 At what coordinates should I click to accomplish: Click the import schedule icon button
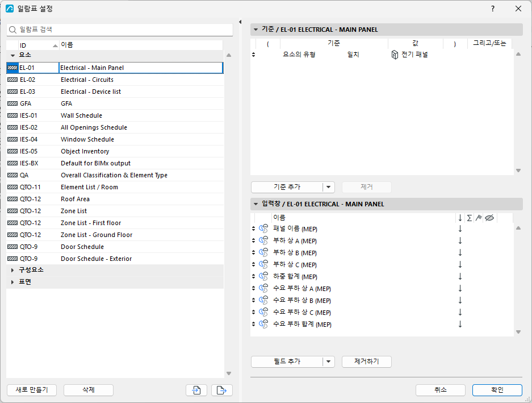[x=196, y=390]
